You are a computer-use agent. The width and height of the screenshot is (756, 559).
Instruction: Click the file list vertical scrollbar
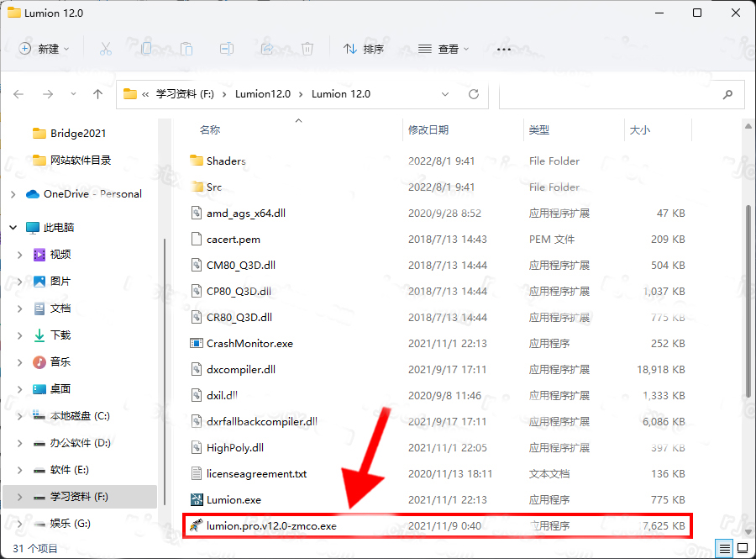click(x=748, y=301)
